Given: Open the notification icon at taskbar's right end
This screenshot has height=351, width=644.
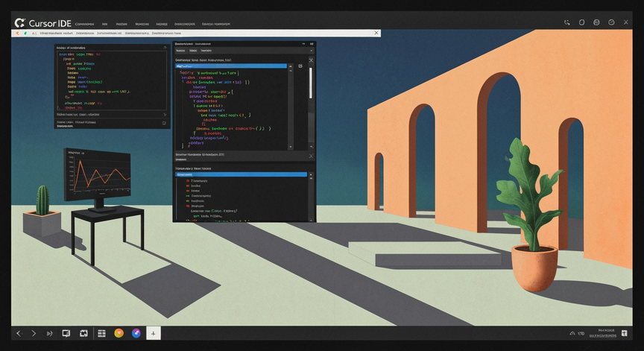Looking at the screenshot, I should click(625, 333).
